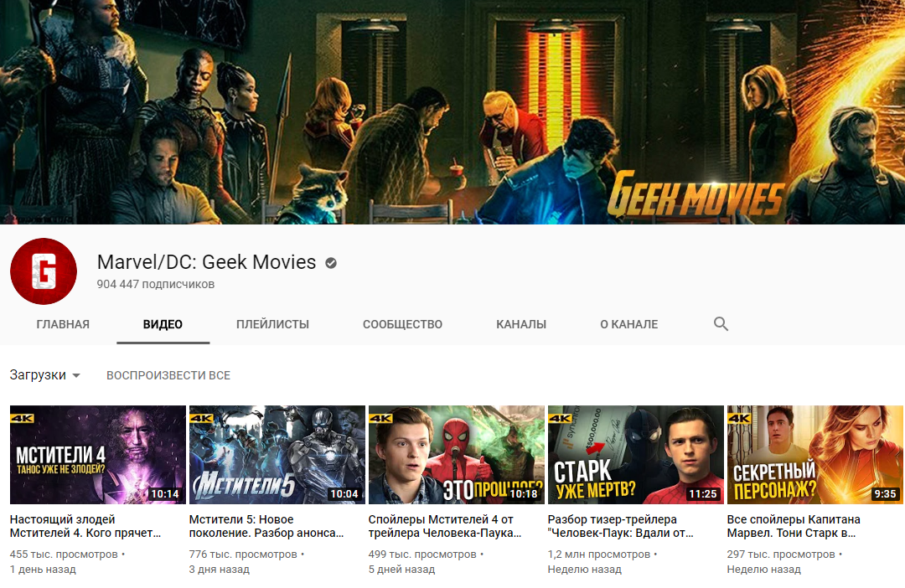The height and width of the screenshot is (588, 905).
Task: Click the 3 дня назад date
Action: [x=220, y=570]
